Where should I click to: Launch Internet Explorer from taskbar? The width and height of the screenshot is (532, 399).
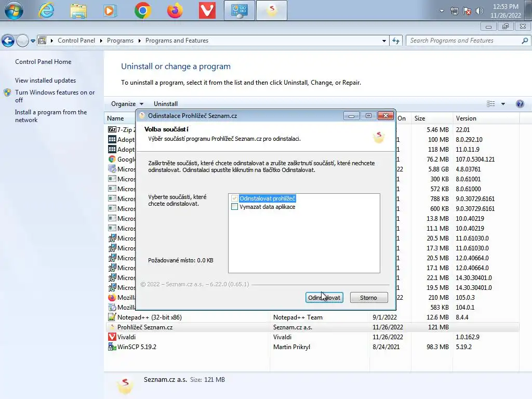point(46,10)
